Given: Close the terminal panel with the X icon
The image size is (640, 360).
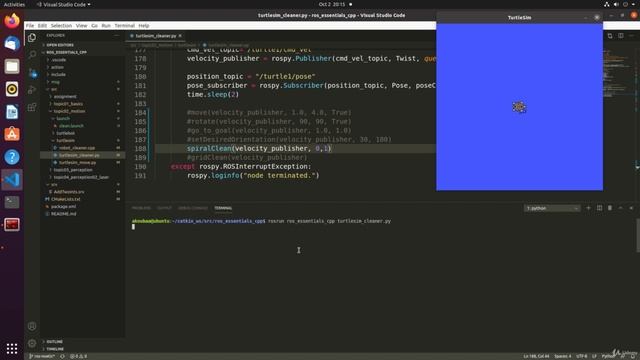Looking at the screenshot, I should tap(631, 208).
